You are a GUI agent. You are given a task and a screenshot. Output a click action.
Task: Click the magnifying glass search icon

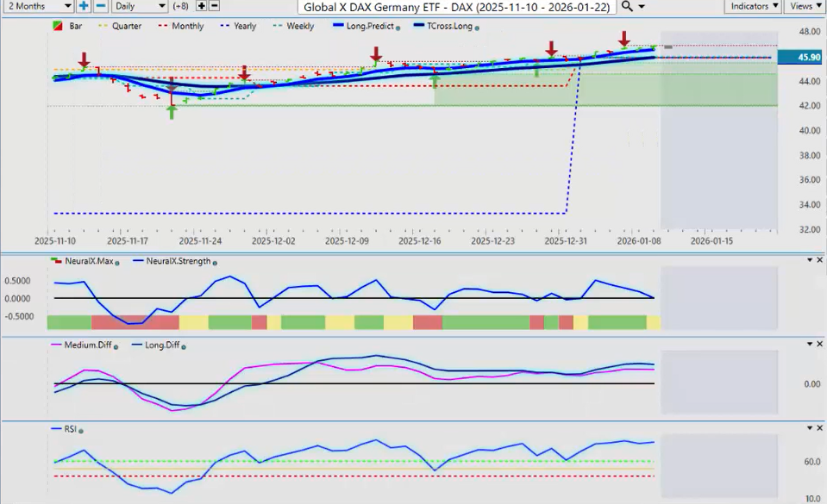[x=627, y=7]
